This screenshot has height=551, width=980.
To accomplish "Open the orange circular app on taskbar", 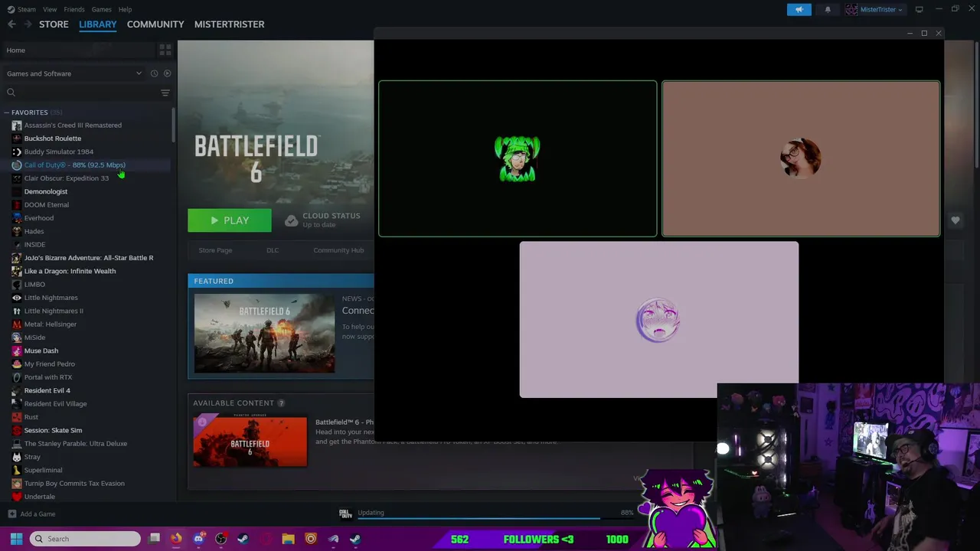I will [x=310, y=539].
